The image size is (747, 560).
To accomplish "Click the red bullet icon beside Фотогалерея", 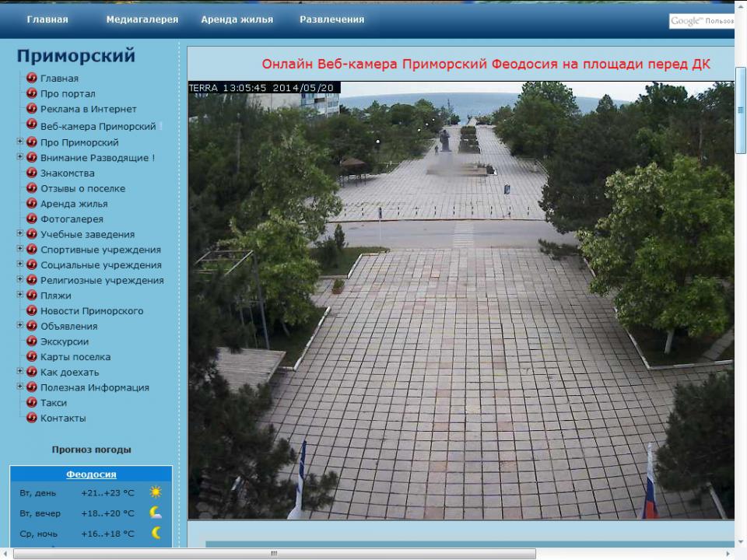I will (32, 219).
